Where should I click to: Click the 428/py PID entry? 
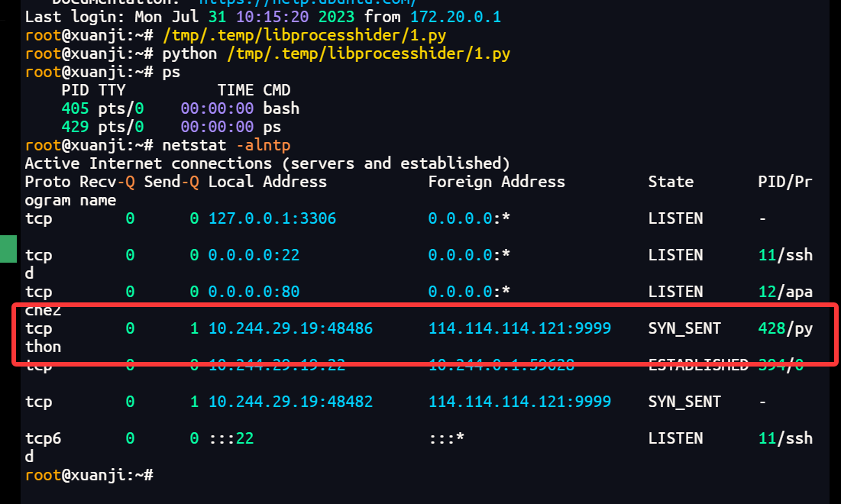[785, 328]
